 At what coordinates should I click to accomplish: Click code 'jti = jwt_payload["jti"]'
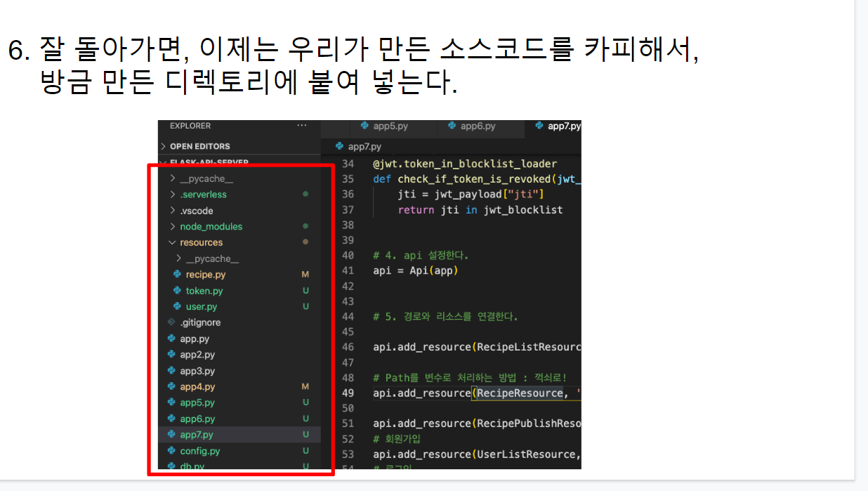[471, 194]
